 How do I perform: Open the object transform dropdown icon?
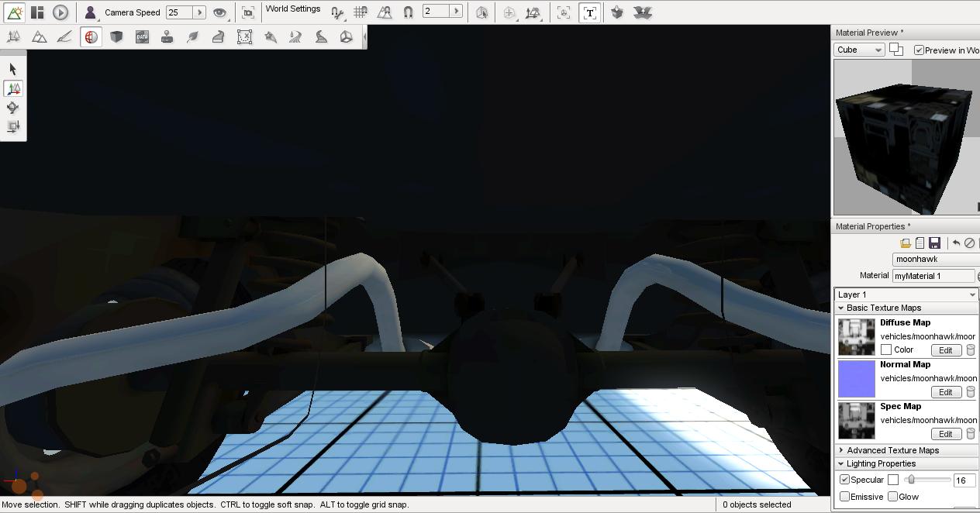pos(533,12)
